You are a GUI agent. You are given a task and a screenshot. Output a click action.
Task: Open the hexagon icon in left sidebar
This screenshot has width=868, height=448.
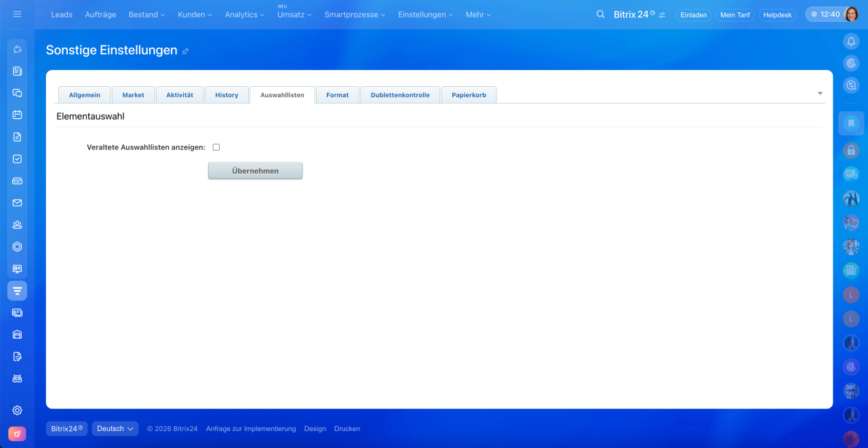click(17, 246)
